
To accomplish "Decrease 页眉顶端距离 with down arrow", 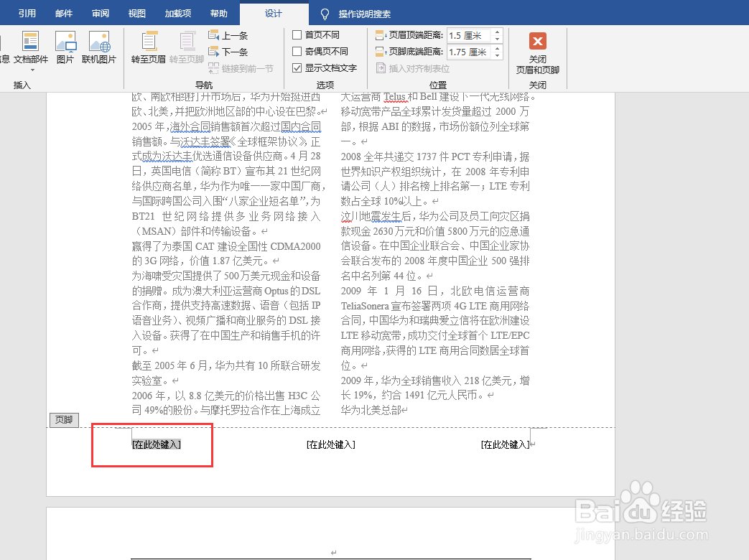I will click(x=498, y=39).
